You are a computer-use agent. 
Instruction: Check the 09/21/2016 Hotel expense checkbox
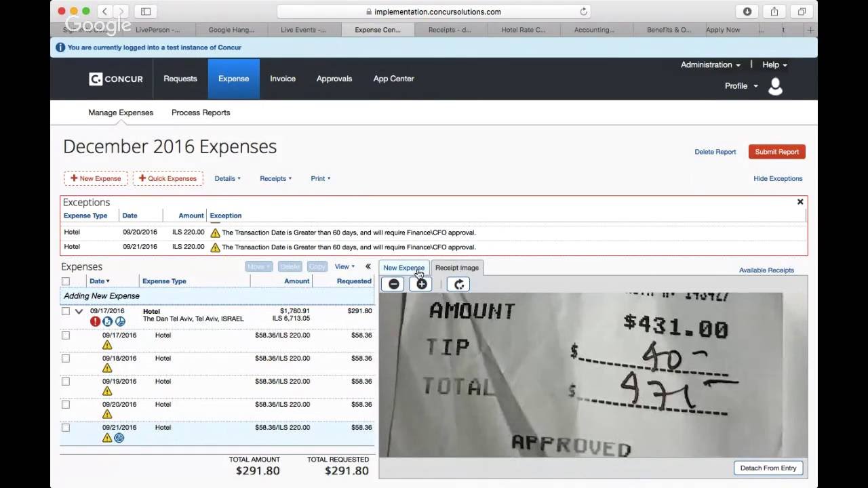click(x=66, y=428)
